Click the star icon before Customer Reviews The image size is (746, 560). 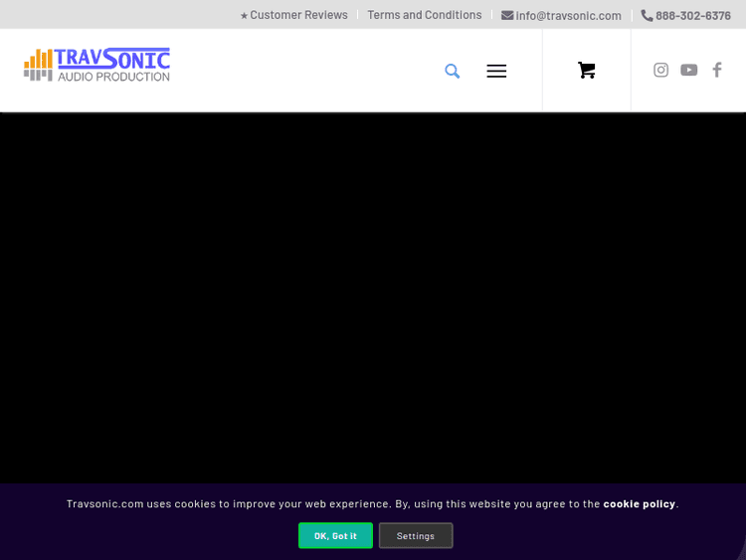[244, 16]
